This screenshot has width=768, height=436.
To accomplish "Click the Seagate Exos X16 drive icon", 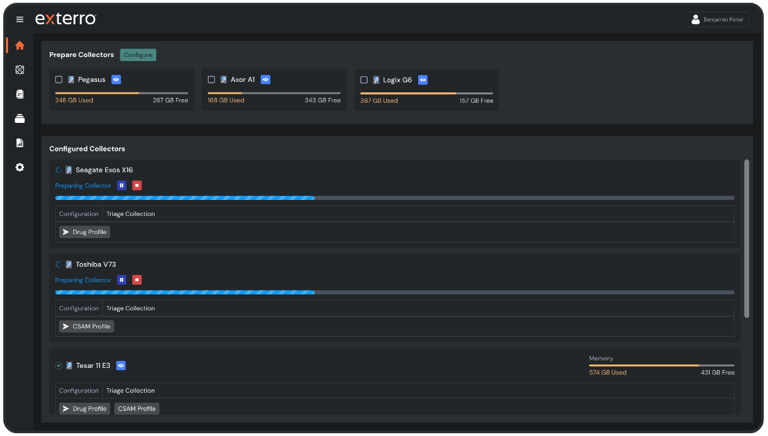I will pyautogui.click(x=69, y=170).
